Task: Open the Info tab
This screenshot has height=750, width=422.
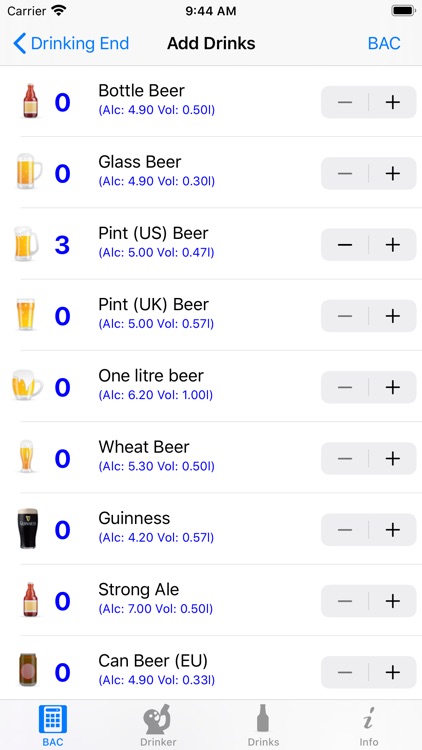Action: 369,725
